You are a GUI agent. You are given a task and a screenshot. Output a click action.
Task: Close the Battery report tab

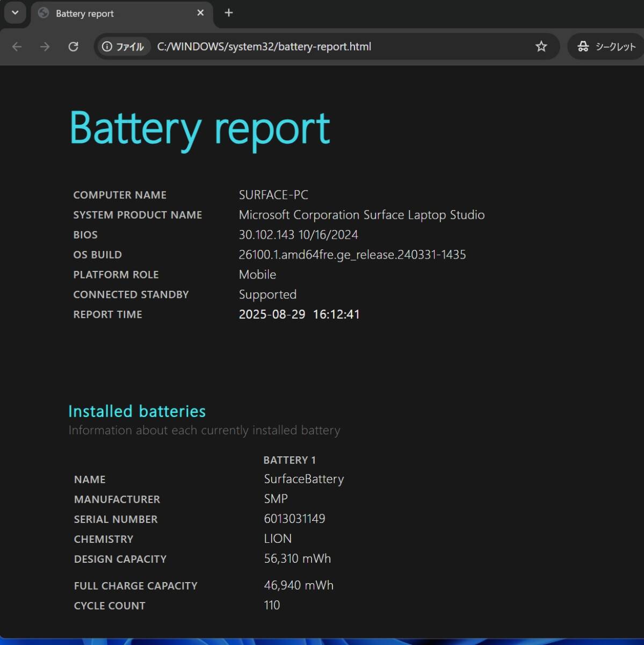point(200,13)
